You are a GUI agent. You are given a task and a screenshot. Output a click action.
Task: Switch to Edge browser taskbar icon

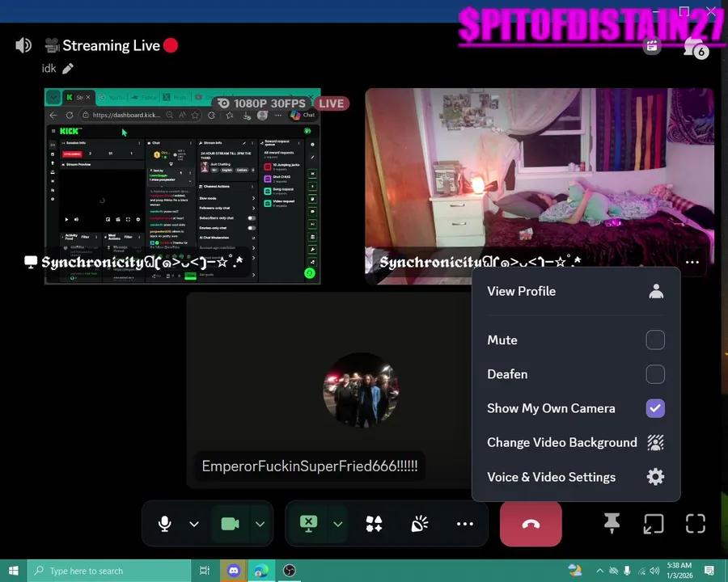(261, 571)
